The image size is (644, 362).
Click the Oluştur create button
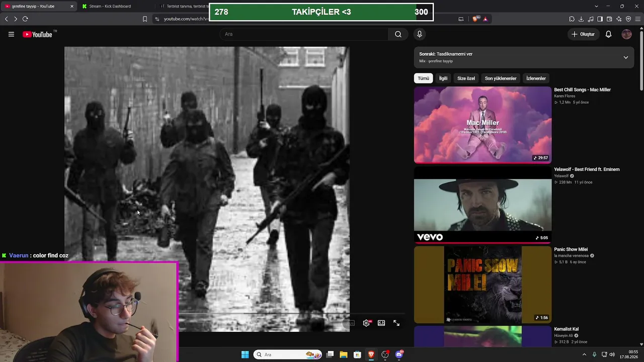coord(583,34)
